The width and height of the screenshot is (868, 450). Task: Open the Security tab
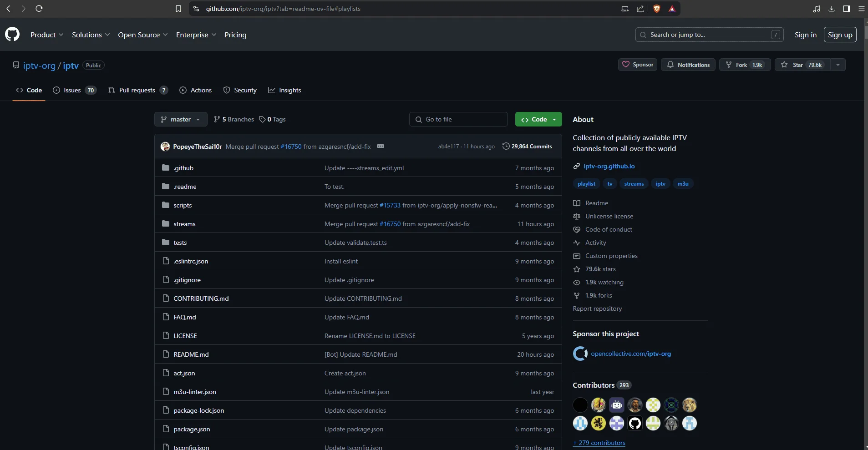(240, 90)
